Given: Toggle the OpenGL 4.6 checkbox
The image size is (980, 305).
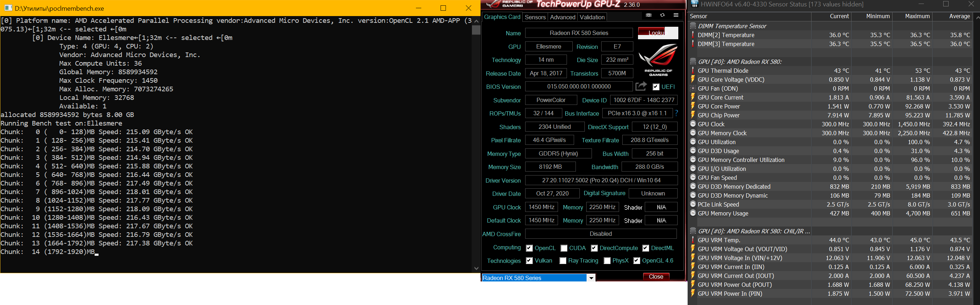Looking at the screenshot, I should pyautogui.click(x=637, y=260).
